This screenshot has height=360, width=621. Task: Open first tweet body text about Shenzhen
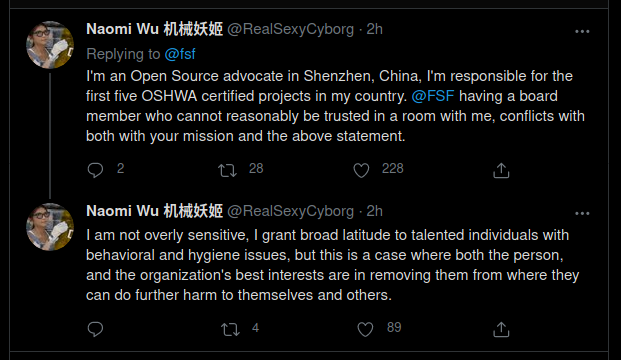tap(335, 106)
